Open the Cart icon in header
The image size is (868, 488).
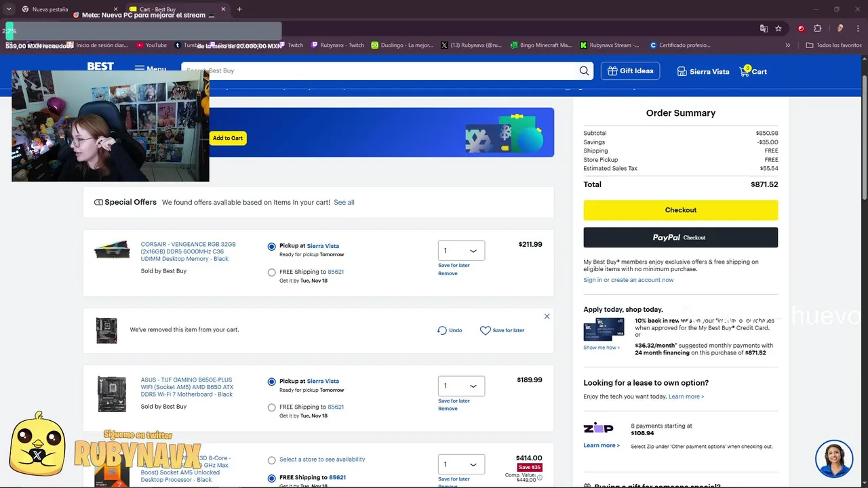[753, 71]
